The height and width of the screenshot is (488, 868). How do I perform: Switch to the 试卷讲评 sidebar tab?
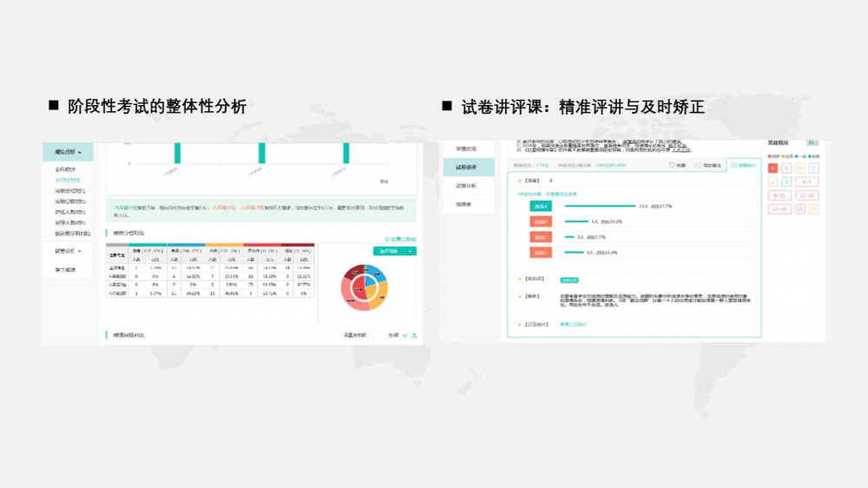[x=467, y=167]
